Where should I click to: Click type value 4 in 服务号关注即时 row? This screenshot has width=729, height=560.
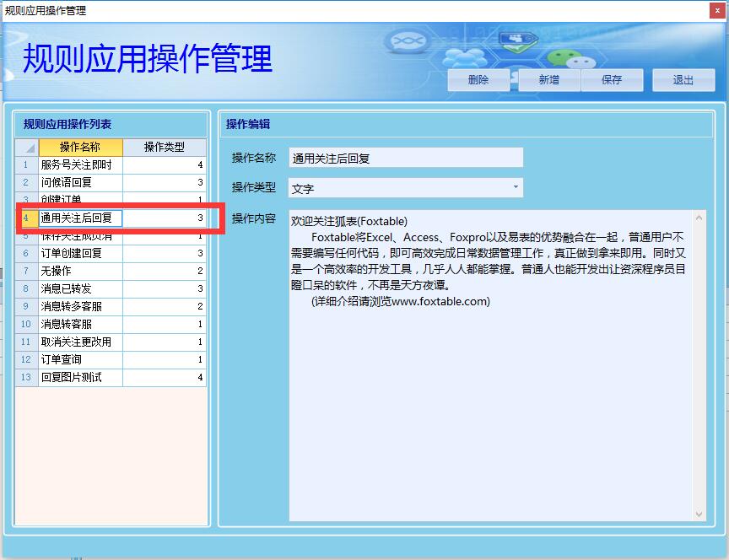[x=165, y=164]
